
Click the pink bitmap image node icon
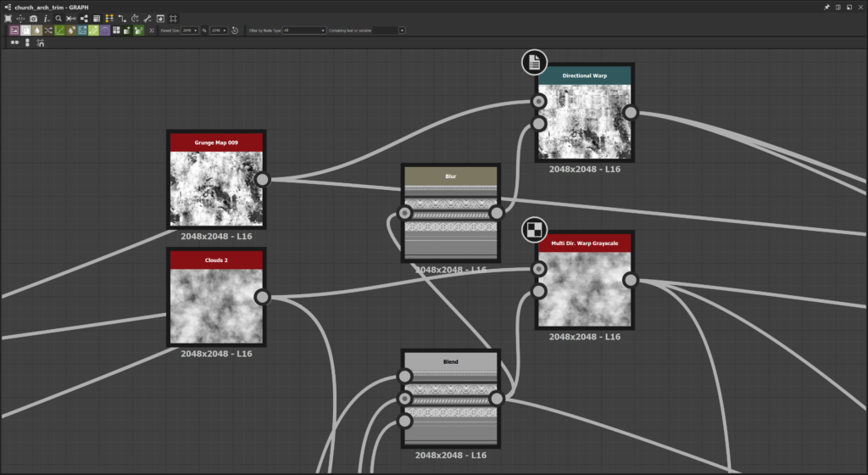[14, 31]
